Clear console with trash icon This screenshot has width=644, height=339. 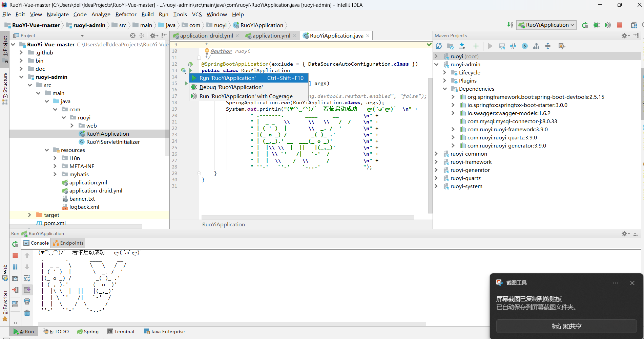[x=27, y=313]
